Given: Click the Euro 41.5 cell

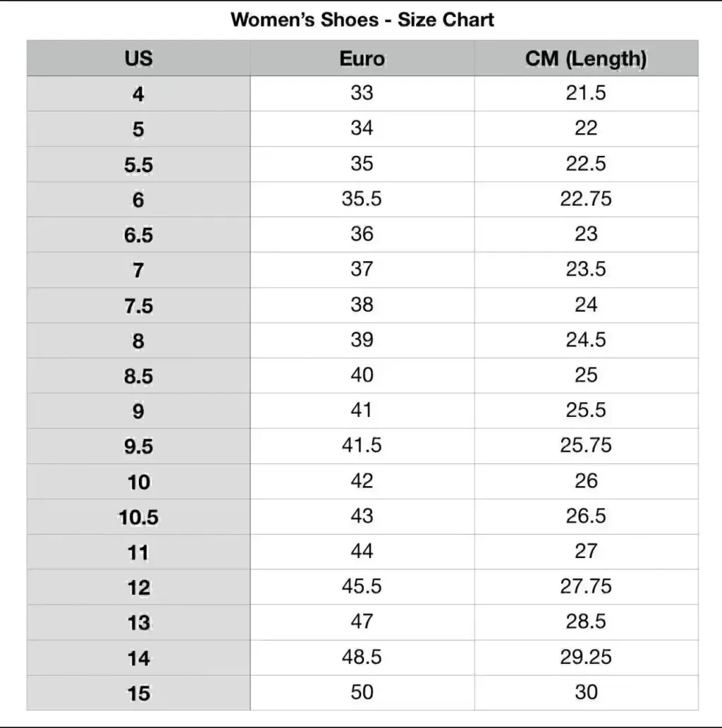Looking at the screenshot, I should pyautogui.click(x=362, y=446).
